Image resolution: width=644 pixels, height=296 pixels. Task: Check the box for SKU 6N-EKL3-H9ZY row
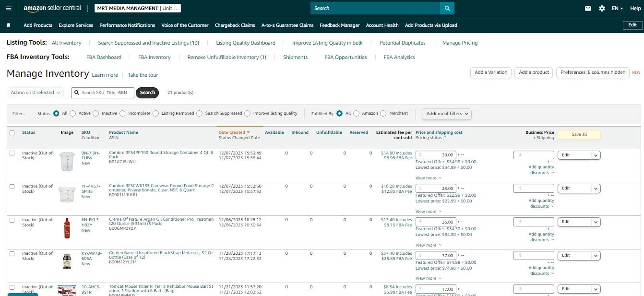[x=12, y=220]
